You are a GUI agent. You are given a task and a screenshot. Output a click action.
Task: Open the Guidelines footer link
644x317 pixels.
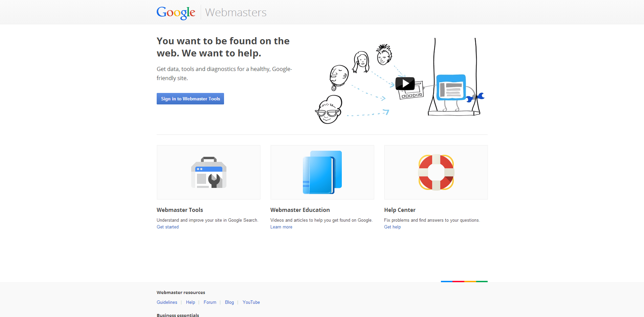point(167,302)
